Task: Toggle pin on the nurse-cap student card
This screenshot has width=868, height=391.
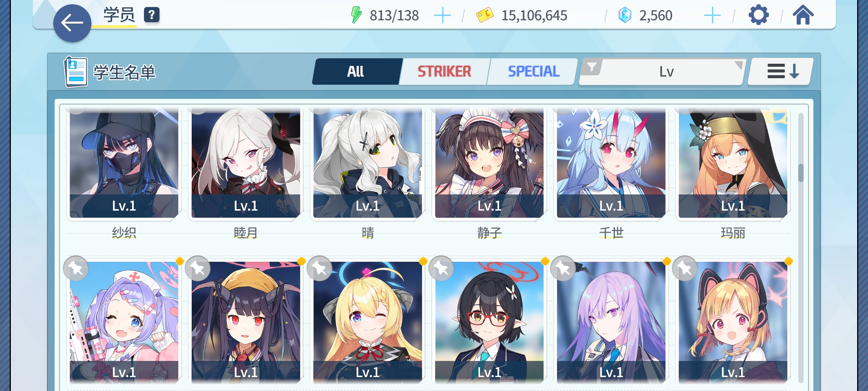Action: [76, 268]
